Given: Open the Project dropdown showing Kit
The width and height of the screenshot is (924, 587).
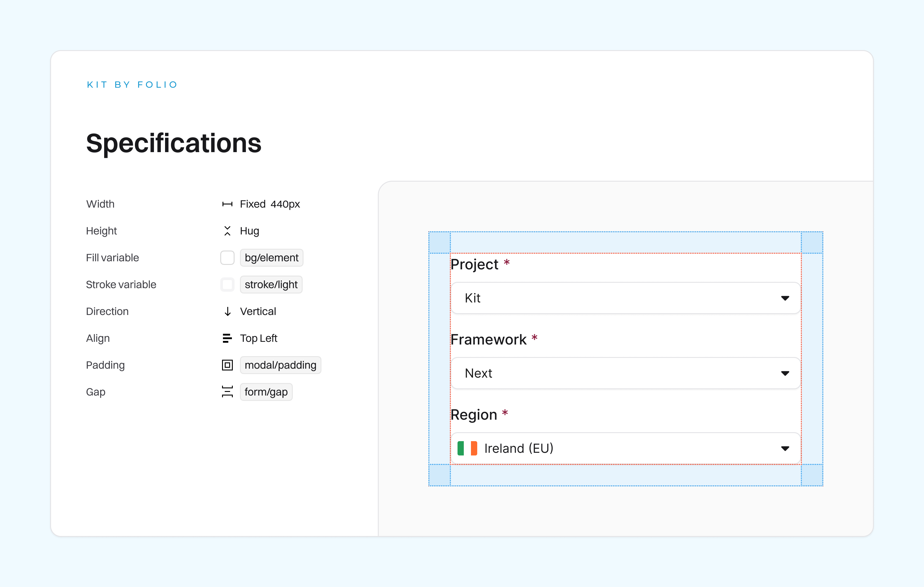Looking at the screenshot, I should click(x=625, y=298).
